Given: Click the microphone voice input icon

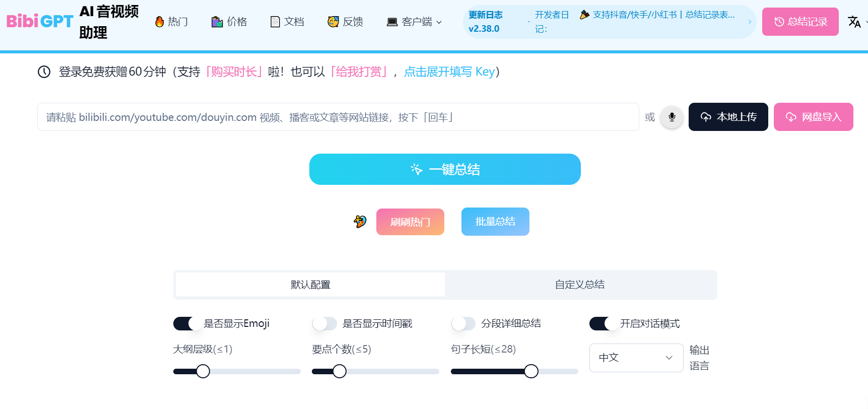Looking at the screenshot, I should click(672, 117).
